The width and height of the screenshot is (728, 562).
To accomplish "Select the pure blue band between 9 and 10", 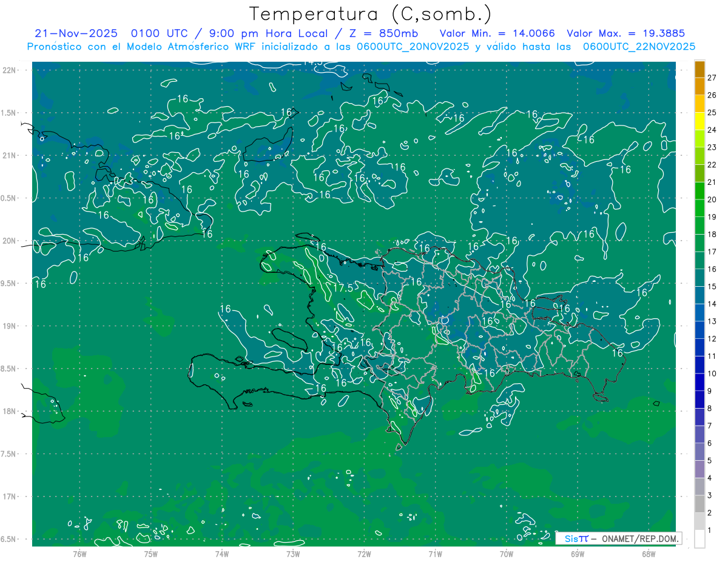I will coord(699,383).
